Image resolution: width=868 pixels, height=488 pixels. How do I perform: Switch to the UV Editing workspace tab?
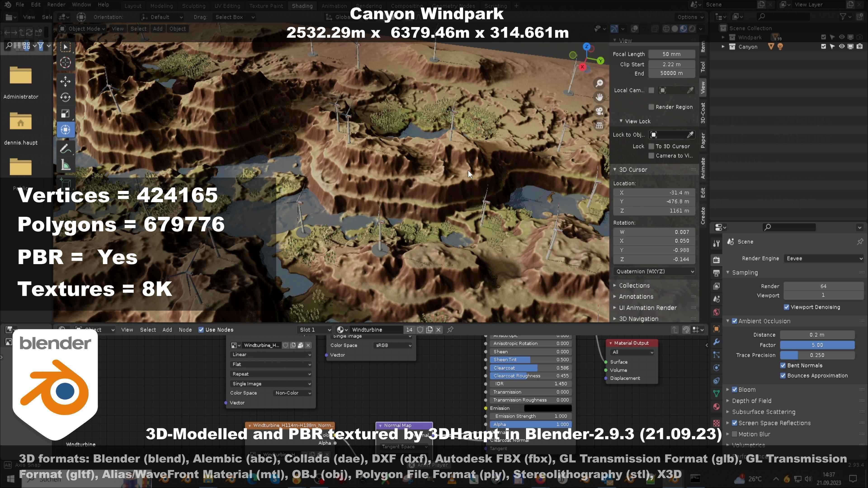pyautogui.click(x=227, y=6)
